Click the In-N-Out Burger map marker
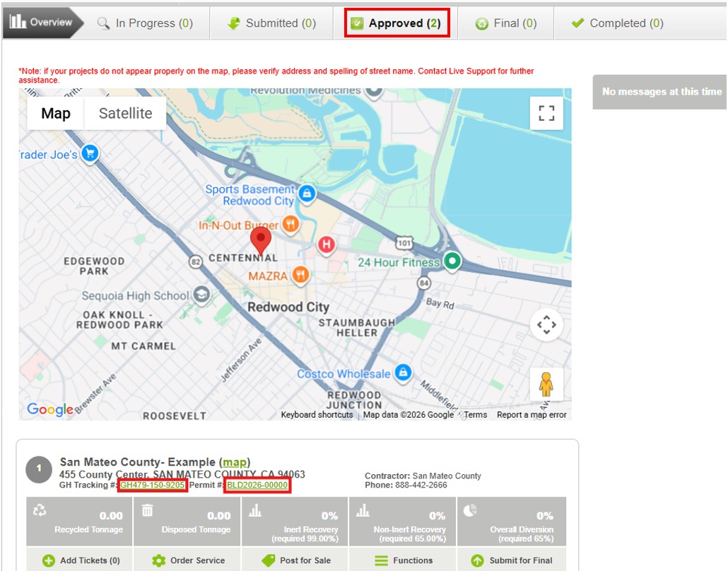Viewport: 728px width, 571px height. pyautogui.click(x=290, y=225)
